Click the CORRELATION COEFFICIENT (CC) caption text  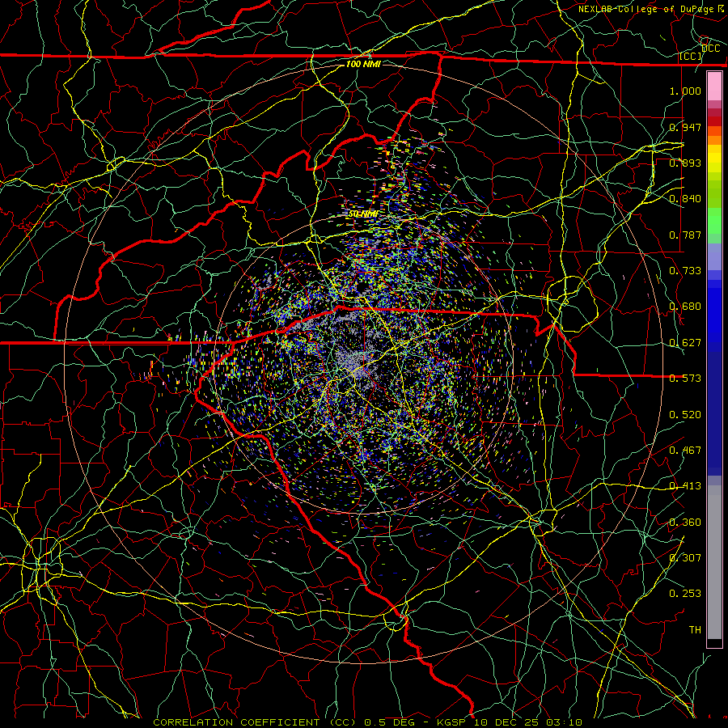pyautogui.click(x=255, y=722)
